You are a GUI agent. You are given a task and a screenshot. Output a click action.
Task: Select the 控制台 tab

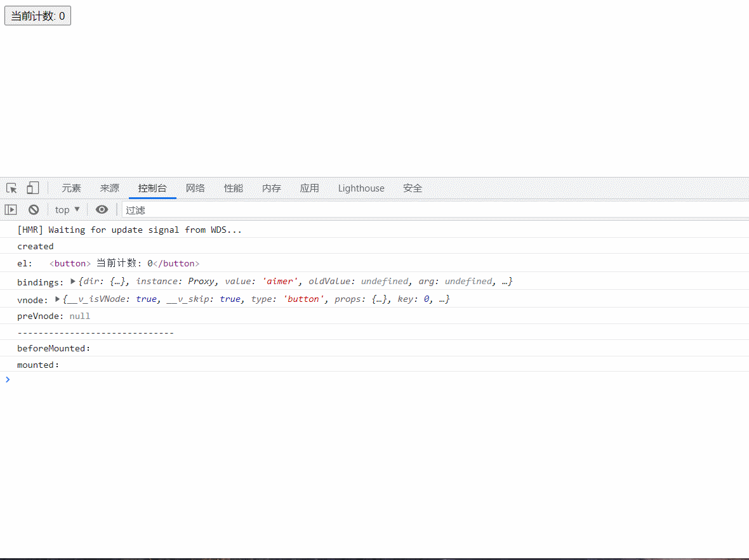(152, 188)
